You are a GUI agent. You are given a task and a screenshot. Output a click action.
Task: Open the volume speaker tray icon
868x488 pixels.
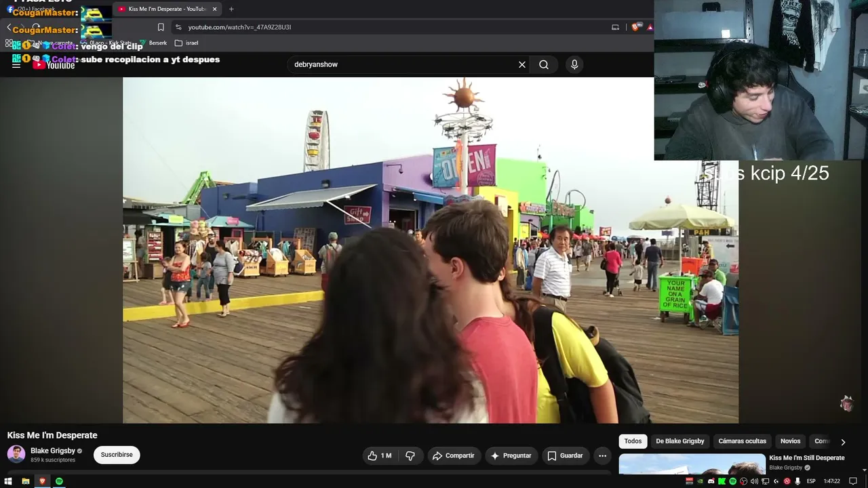(x=754, y=481)
